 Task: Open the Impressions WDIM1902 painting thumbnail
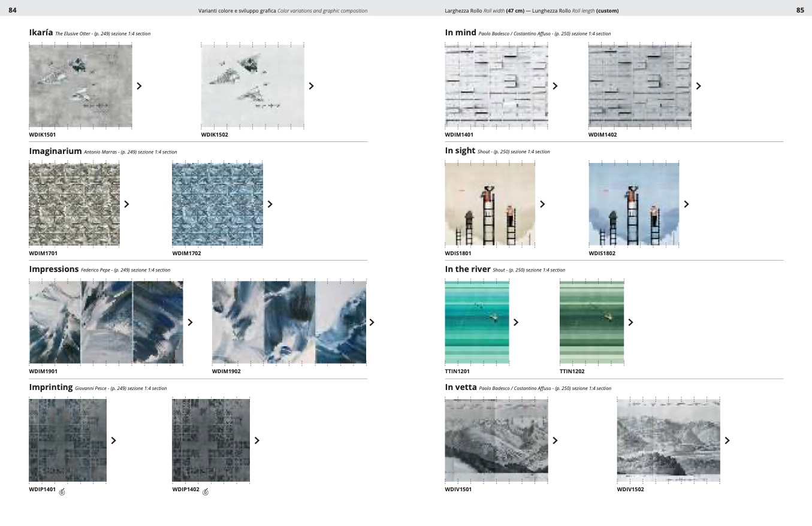pos(289,322)
